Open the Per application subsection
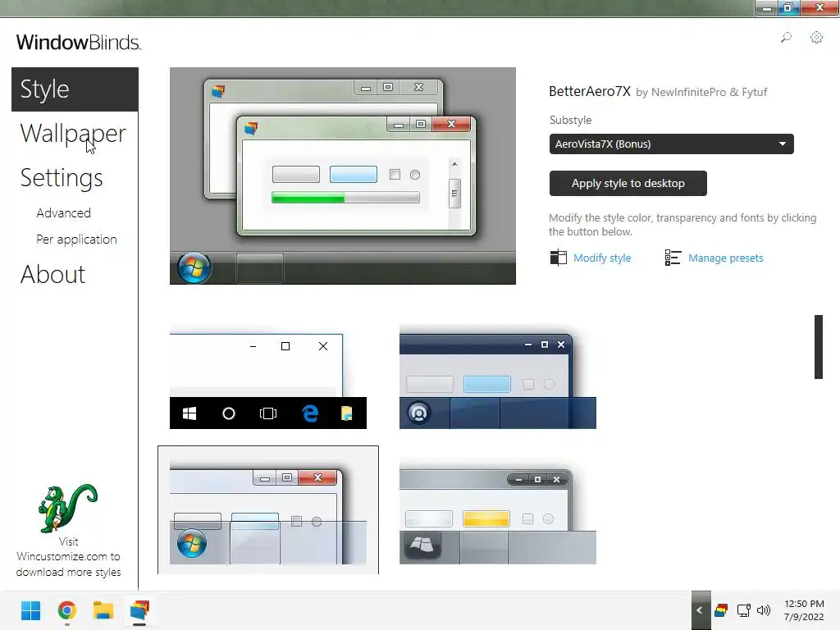 [76, 240]
